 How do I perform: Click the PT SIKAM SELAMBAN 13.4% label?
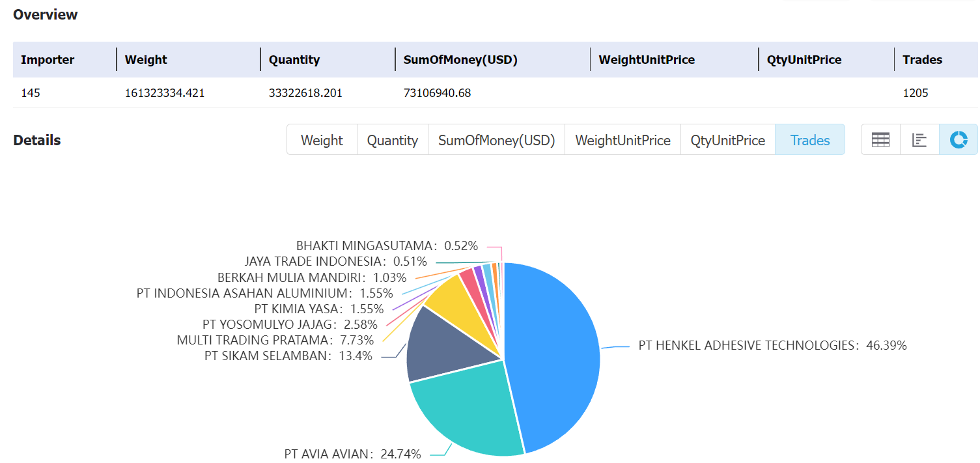pyautogui.click(x=288, y=356)
